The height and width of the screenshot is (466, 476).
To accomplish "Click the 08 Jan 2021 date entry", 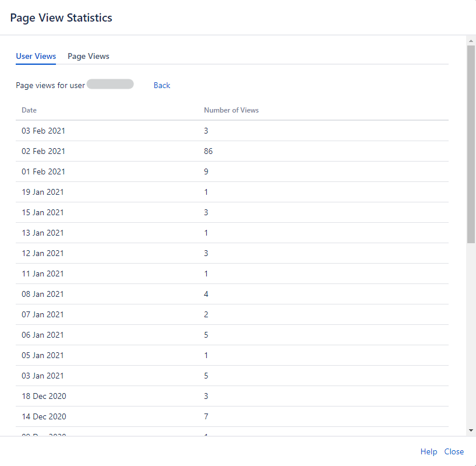I will pyautogui.click(x=43, y=294).
